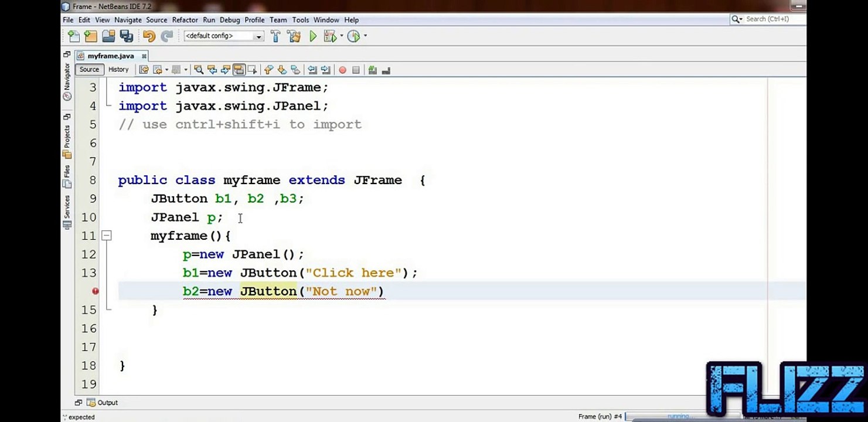Find previous occurrence icon
The image size is (868, 422).
212,70
